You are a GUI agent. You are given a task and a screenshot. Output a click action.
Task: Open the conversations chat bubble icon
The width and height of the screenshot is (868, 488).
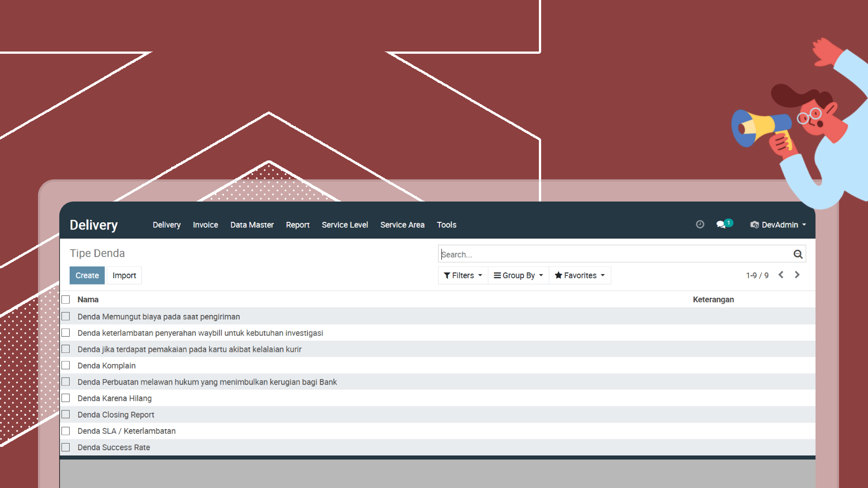721,225
